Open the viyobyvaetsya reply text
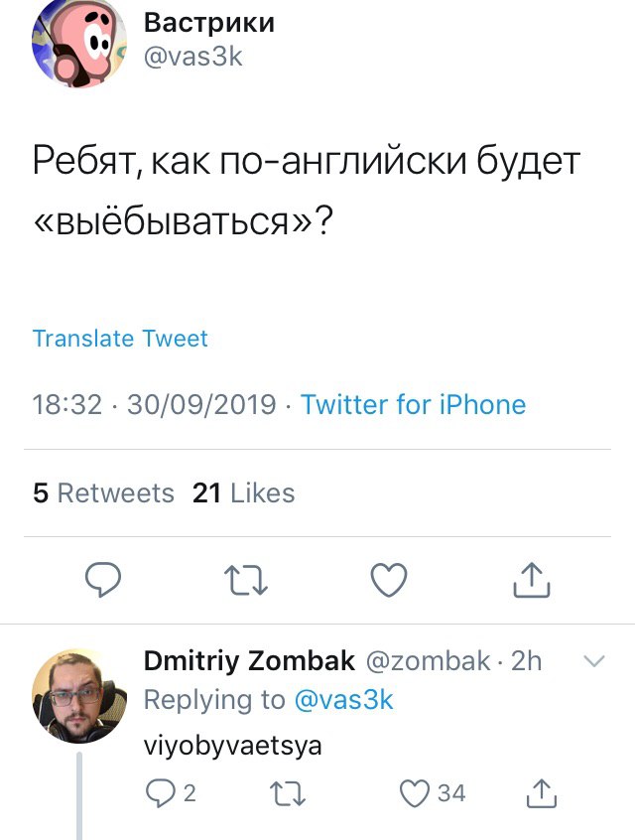 (233, 746)
